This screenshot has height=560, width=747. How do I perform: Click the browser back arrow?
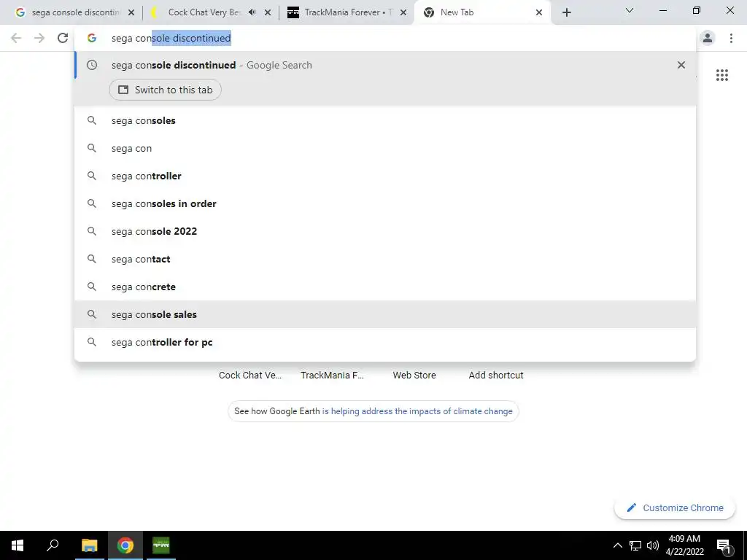point(16,38)
